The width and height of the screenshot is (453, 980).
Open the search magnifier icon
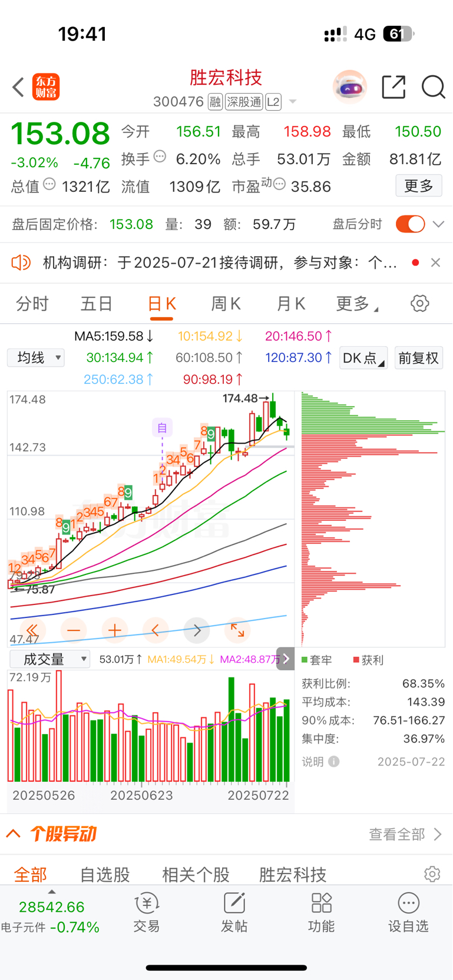(433, 87)
